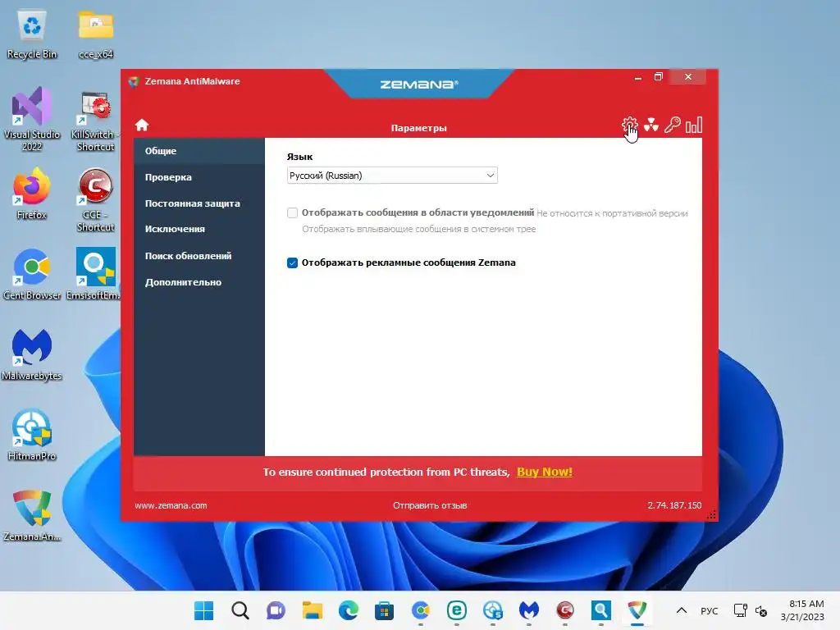Open green circular e taskbar icon

(x=456, y=610)
